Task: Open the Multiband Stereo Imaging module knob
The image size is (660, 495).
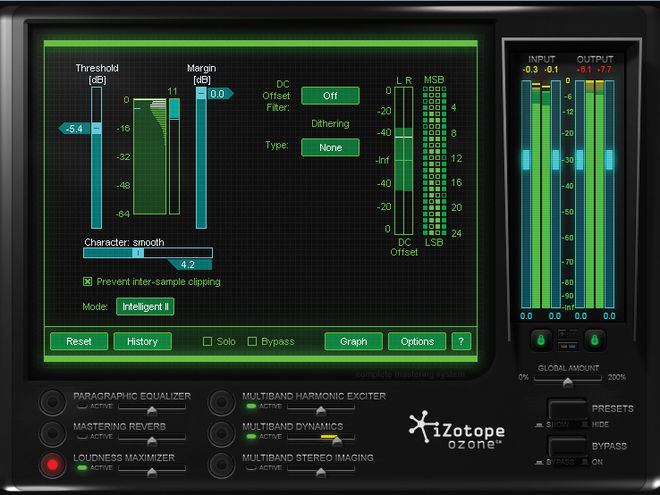Action: (x=221, y=465)
